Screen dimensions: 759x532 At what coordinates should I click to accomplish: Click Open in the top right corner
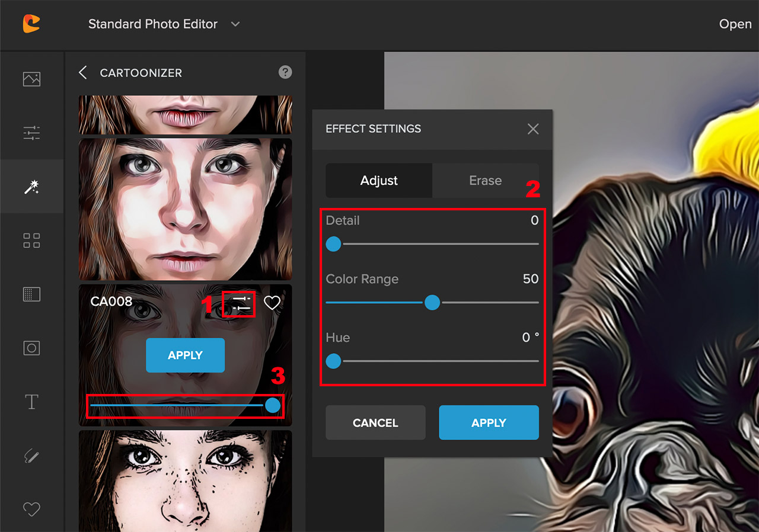(x=735, y=24)
